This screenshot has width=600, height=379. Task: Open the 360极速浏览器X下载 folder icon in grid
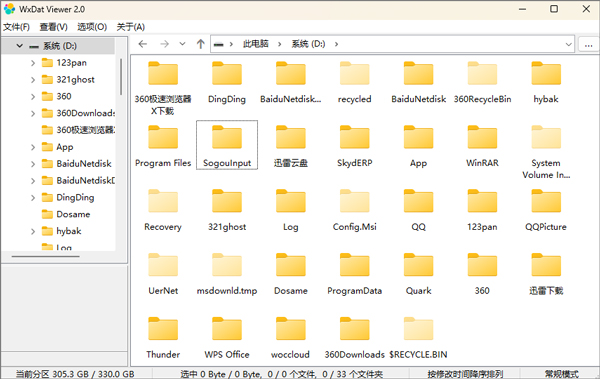coord(163,73)
